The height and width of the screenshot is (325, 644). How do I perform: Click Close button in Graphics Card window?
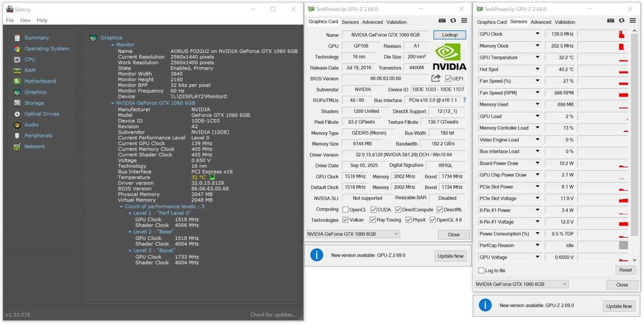pyautogui.click(x=453, y=235)
